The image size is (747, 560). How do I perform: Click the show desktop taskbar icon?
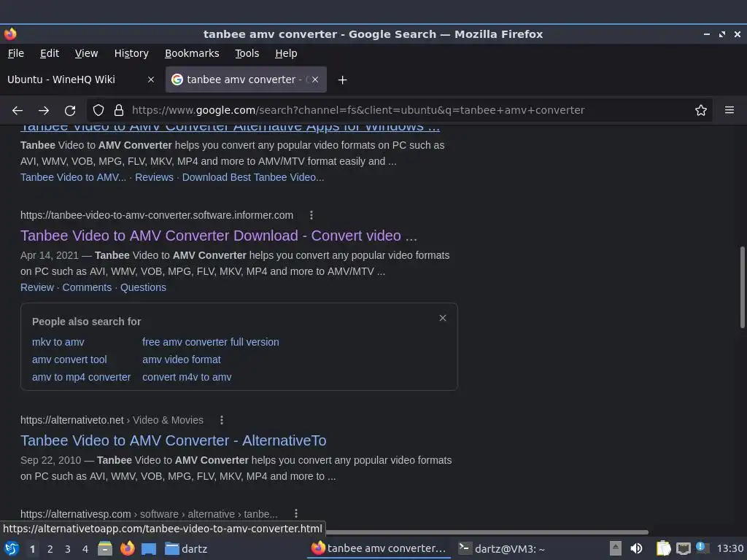(x=149, y=548)
